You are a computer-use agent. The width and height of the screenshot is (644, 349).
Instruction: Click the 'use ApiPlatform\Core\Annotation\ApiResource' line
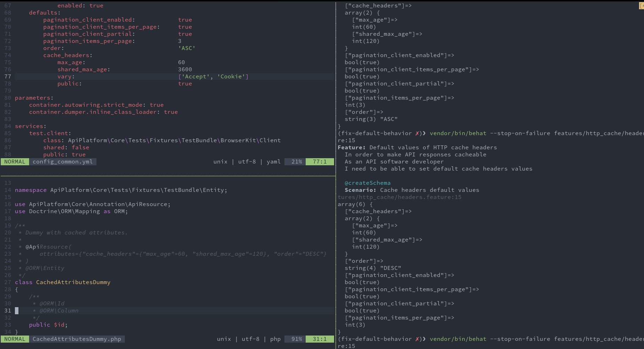[x=93, y=204]
